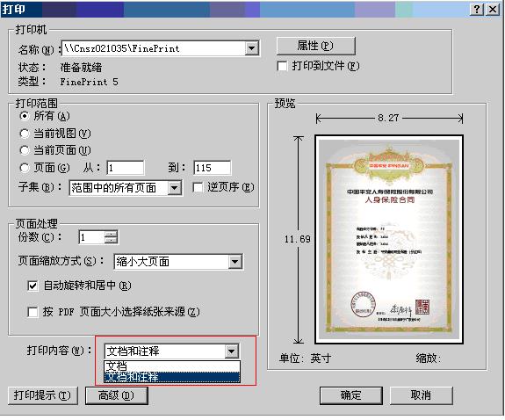Close the print dialog window
The height and width of the screenshot is (420, 505).
point(493,9)
